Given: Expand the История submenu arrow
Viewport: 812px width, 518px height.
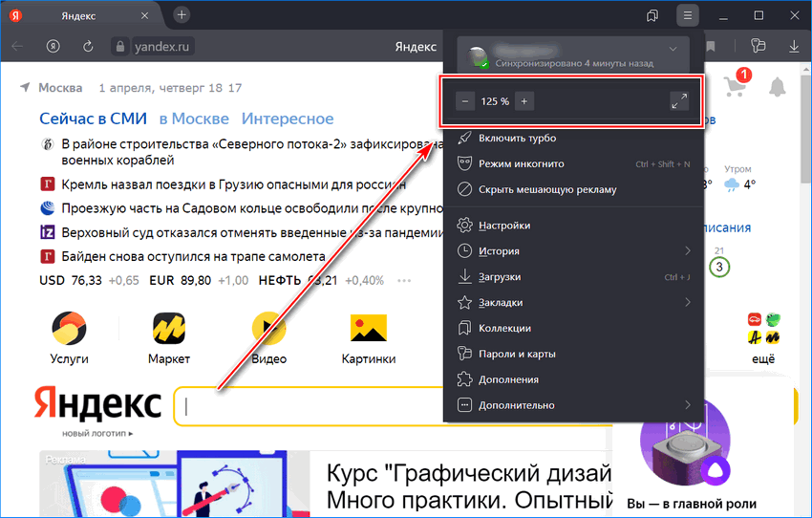Looking at the screenshot, I should pyautogui.click(x=688, y=250).
